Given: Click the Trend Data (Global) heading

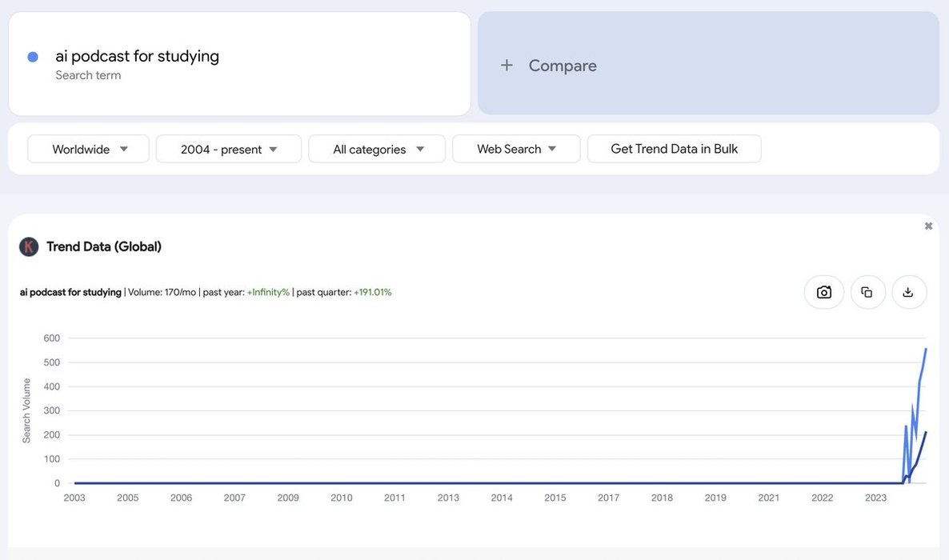Looking at the screenshot, I should (104, 246).
